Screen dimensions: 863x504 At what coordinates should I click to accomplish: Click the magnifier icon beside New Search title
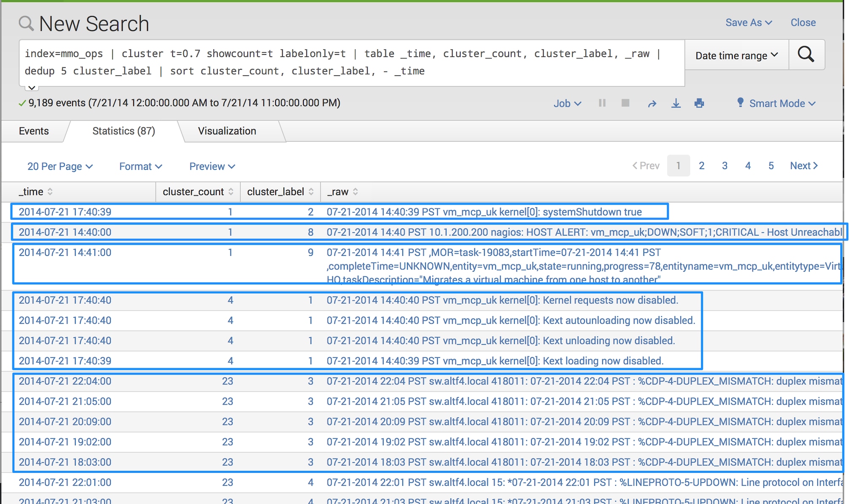click(x=26, y=24)
